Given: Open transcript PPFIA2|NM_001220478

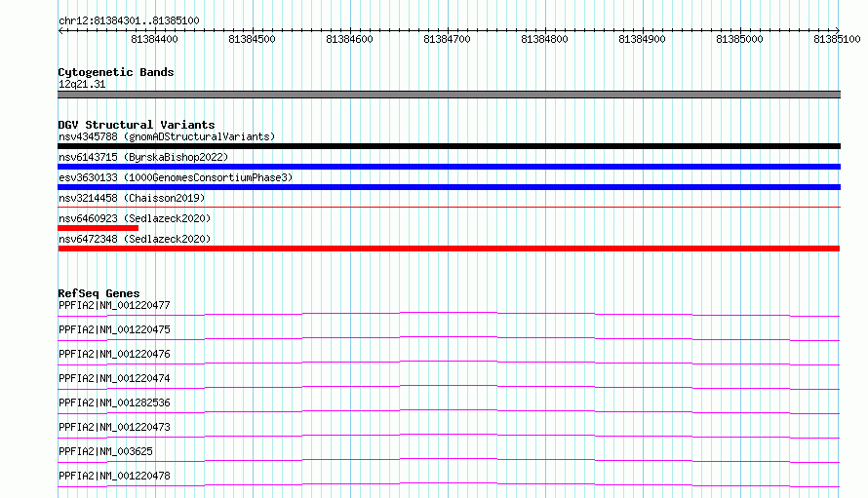Looking at the screenshot, I should pos(114,476).
